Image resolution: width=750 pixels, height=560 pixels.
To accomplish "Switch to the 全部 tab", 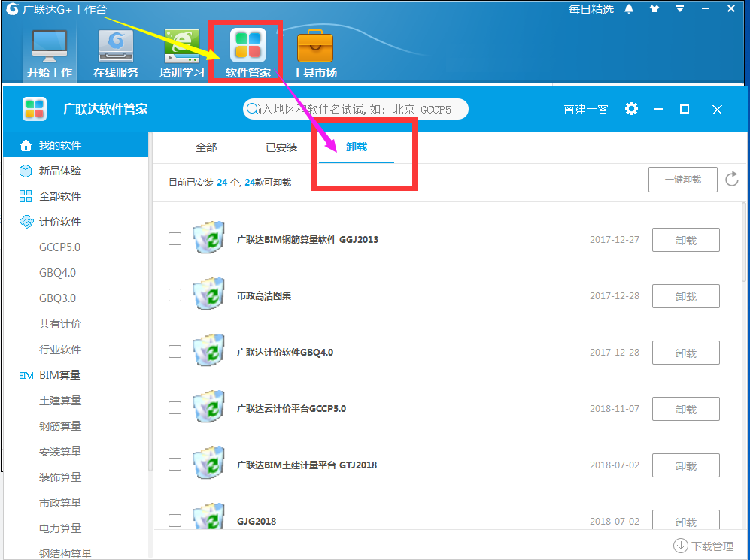I will click(206, 147).
